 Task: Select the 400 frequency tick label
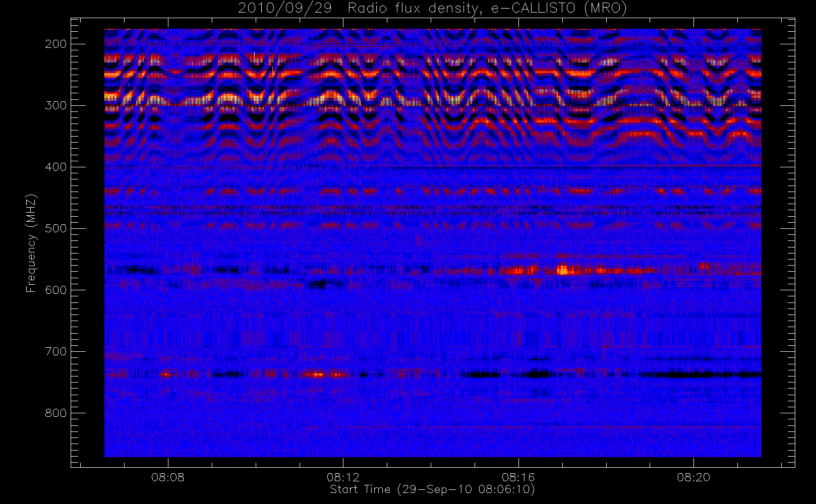pos(56,167)
